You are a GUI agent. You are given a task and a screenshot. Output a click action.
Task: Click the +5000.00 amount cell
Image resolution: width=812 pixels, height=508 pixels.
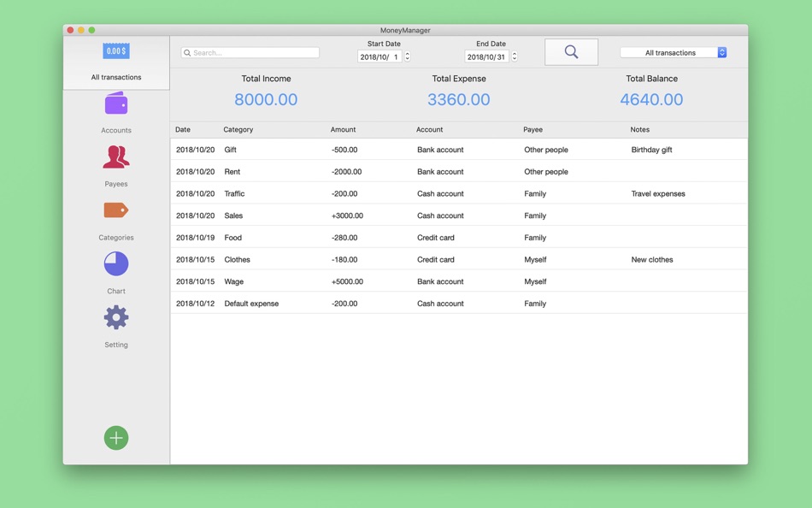pos(347,281)
